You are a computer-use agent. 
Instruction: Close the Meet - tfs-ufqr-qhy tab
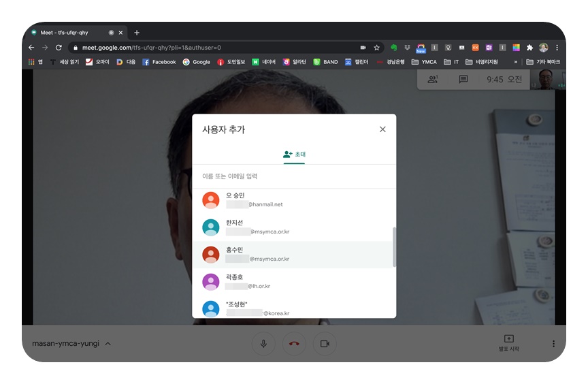coord(120,33)
